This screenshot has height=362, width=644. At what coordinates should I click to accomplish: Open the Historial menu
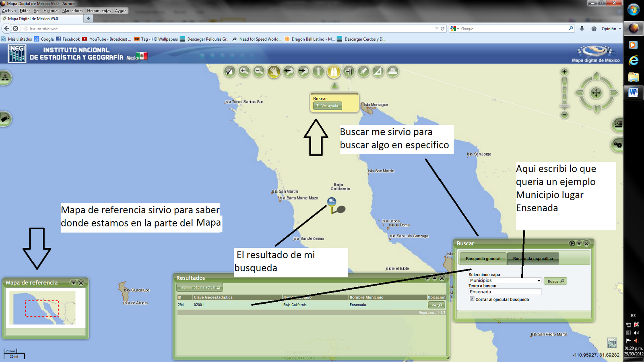(51, 11)
